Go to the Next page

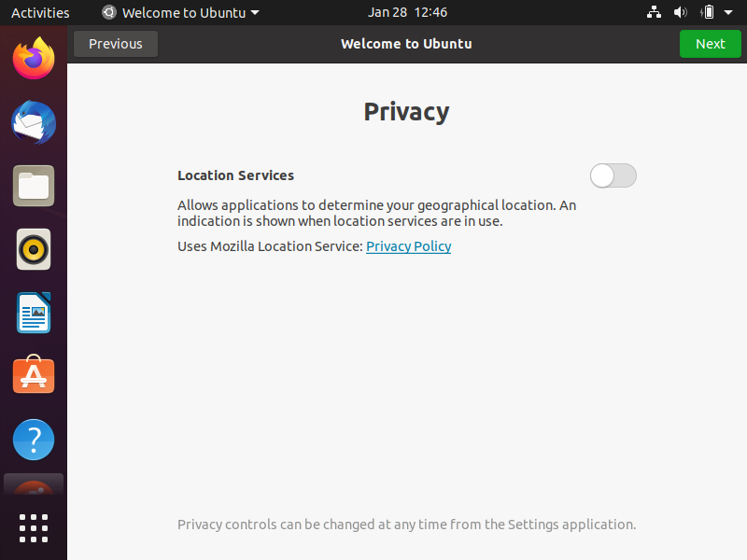[x=710, y=44]
